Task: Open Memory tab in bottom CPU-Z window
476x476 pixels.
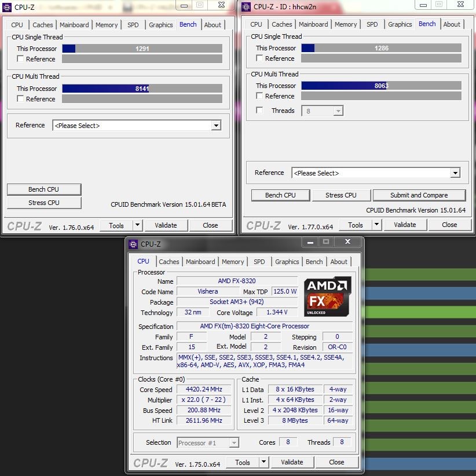Action: click(x=233, y=262)
